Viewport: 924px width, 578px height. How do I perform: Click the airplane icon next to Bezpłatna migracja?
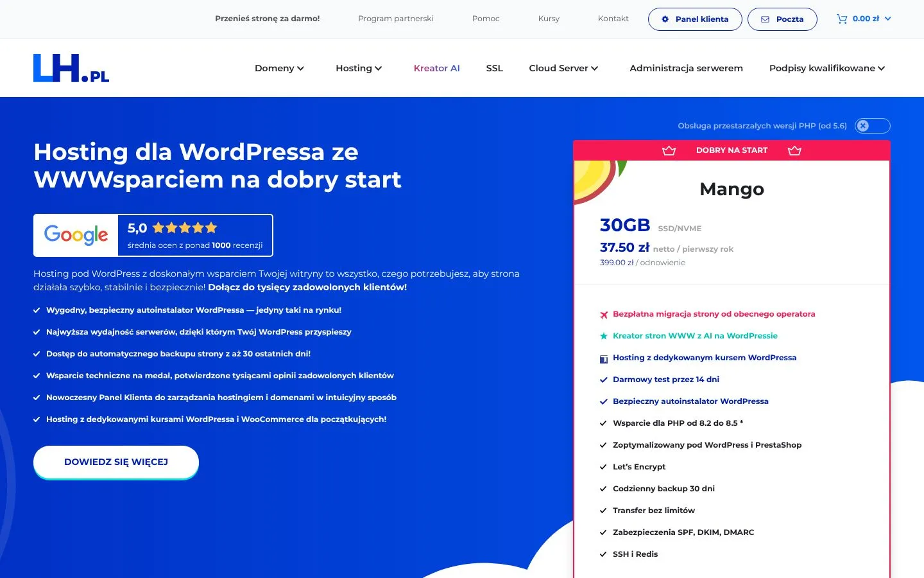point(603,315)
